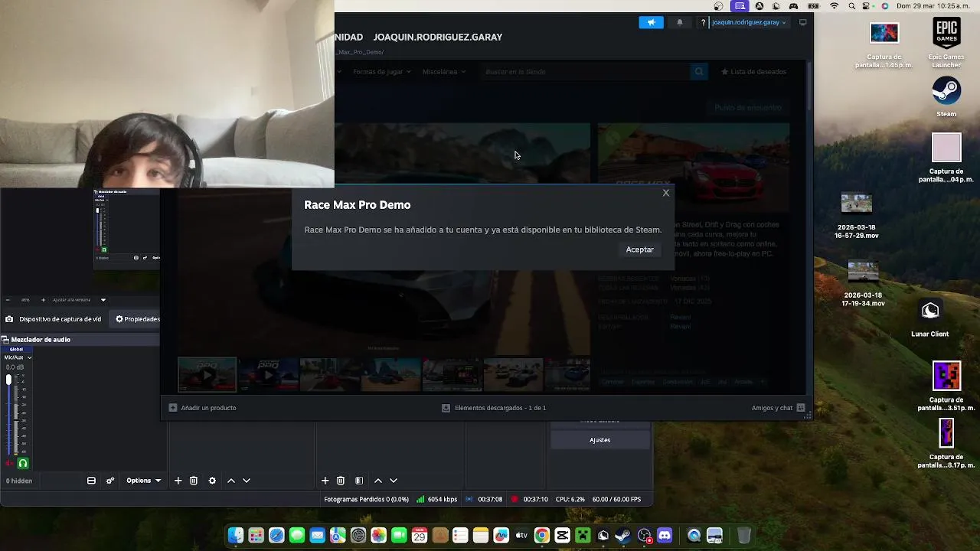The width and height of the screenshot is (980, 551).
Task: Move source up arrow in OBS
Action: [x=378, y=481]
